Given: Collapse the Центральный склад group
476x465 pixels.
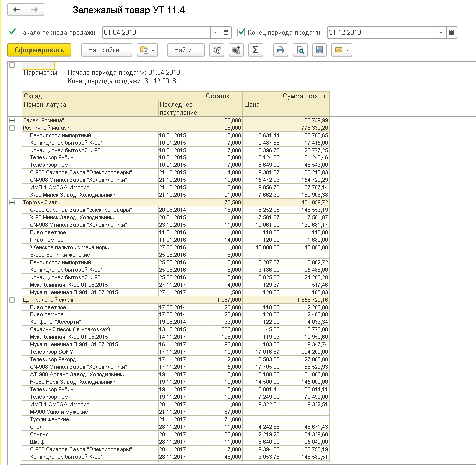Looking at the screenshot, I should coord(12,300).
